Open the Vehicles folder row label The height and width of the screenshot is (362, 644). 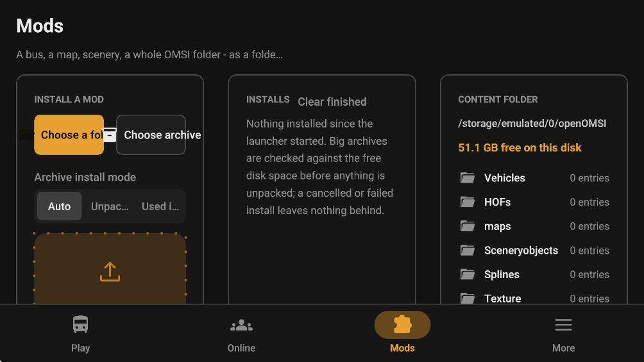pyautogui.click(x=504, y=177)
